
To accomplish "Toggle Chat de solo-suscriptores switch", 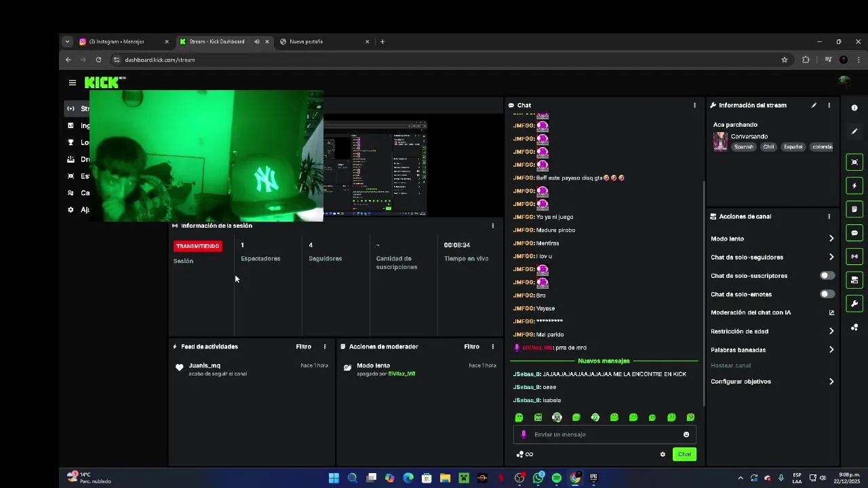I will 827,276.
